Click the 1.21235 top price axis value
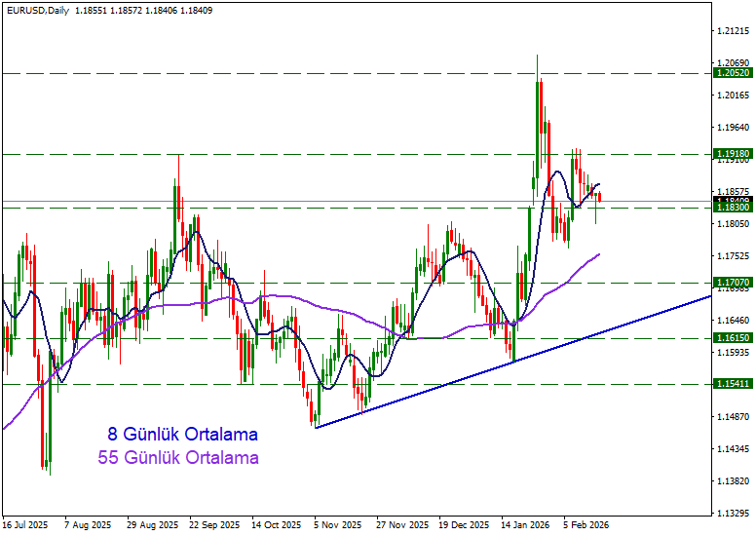This screenshot has width=756, height=536. [x=732, y=31]
